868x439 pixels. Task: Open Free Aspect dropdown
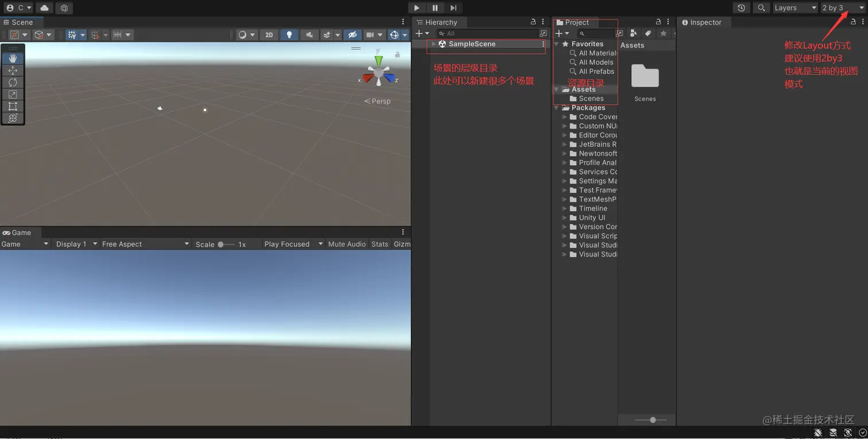(x=145, y=244)
